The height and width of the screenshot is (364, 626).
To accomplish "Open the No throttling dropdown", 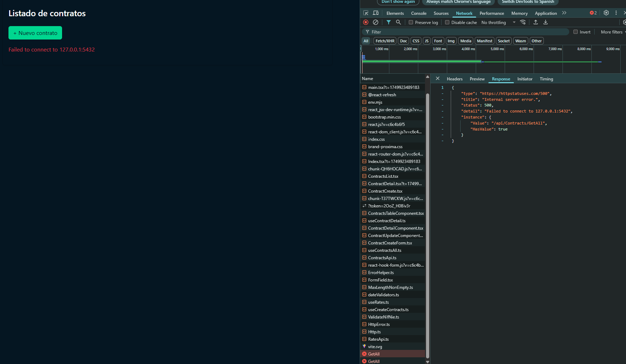I will pos(498,23).
